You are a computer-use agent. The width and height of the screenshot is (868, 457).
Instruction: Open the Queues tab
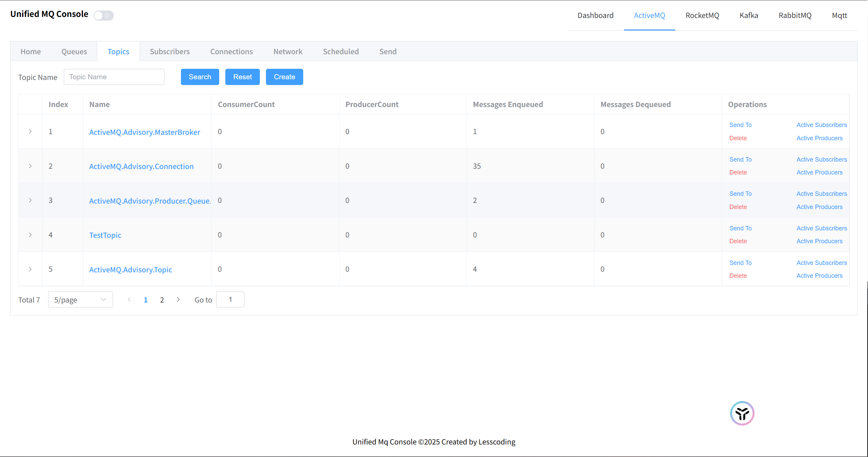pyautogui.click(x=74, y=51)
